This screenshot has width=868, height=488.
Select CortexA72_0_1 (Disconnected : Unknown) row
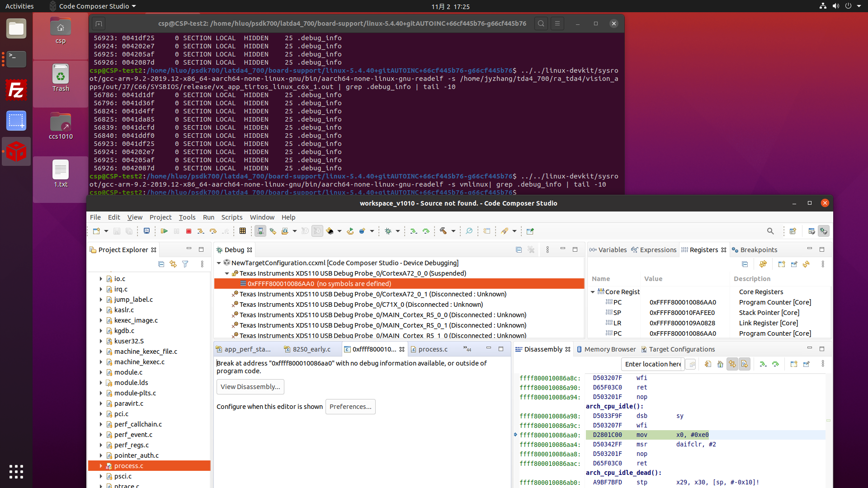[x=399, y=294]
